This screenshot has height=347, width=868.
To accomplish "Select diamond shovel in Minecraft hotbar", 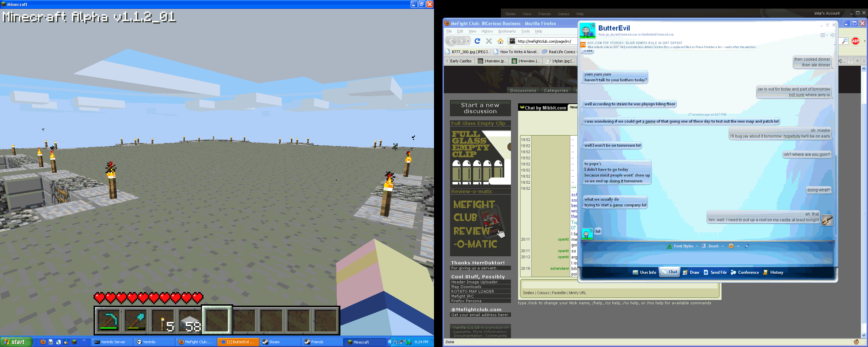I will (x=136, y=320).
